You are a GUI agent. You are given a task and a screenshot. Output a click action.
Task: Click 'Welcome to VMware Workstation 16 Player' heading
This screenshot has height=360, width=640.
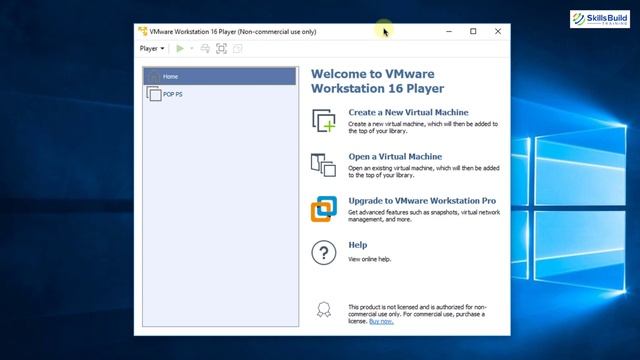[x=378, y=81]
